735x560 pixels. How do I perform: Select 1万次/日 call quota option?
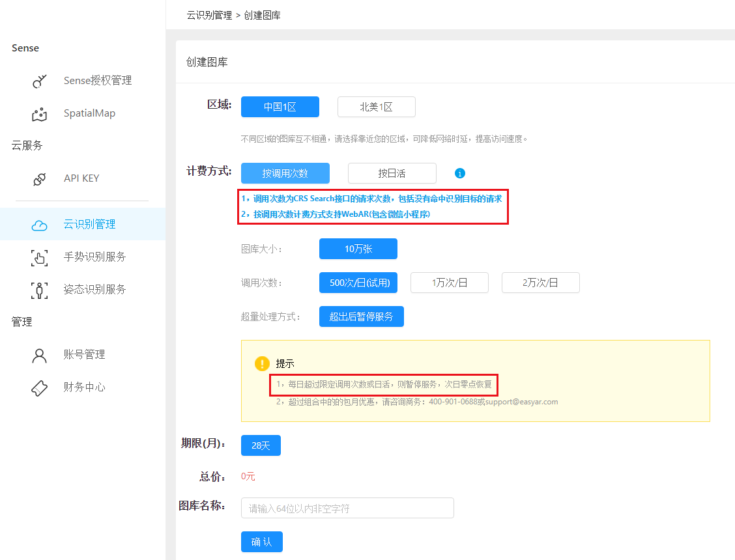tap(449, 282)
